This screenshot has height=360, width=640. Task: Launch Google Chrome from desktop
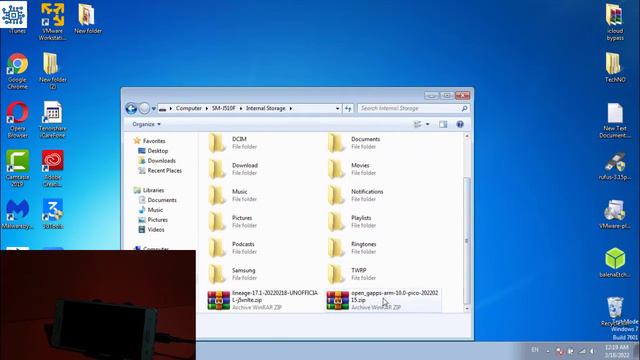17,71
